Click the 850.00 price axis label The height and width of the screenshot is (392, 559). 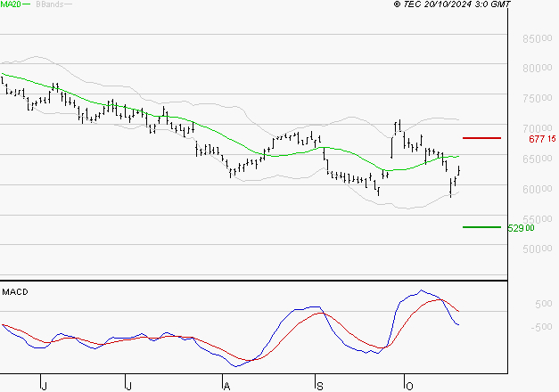538,38
